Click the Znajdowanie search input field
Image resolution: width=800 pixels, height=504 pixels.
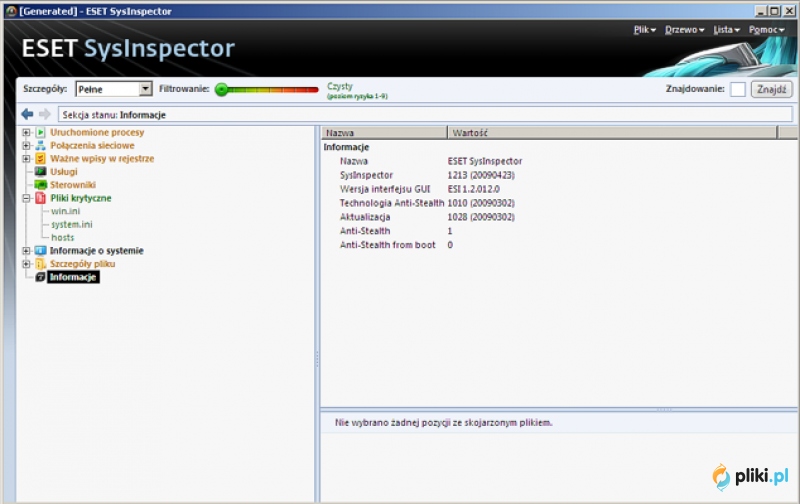[x=738, y=89]
